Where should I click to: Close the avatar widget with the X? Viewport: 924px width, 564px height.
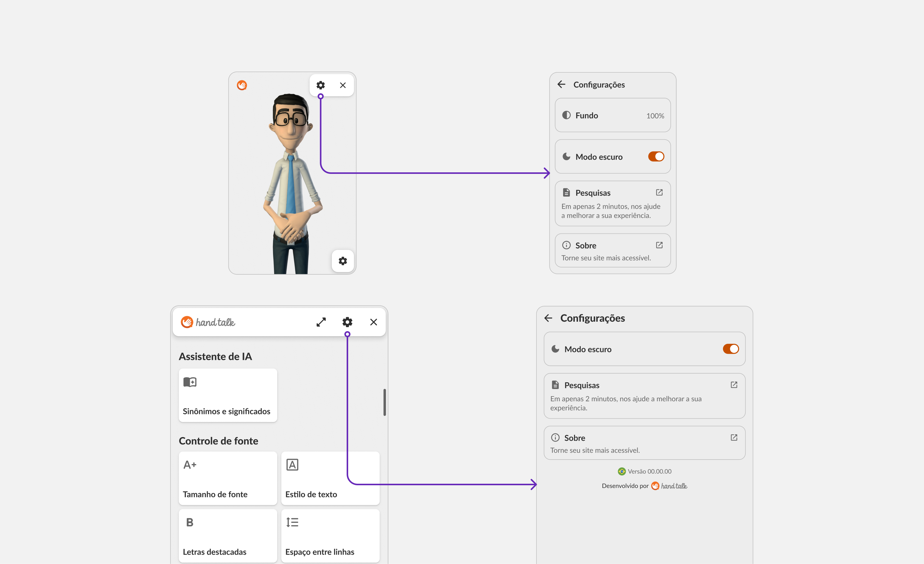click(x=342, y=85)
